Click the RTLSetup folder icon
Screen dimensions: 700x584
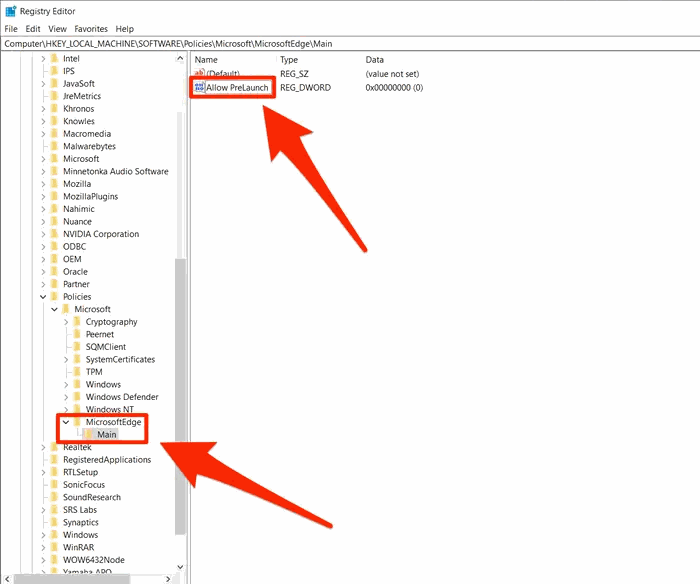point(55,472)
